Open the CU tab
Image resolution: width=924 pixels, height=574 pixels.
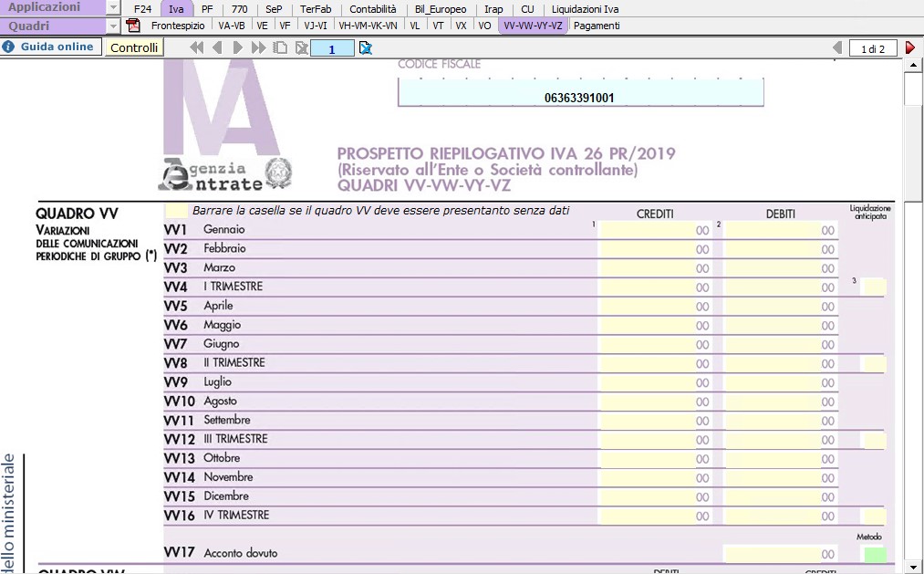[x=527, y=9]
